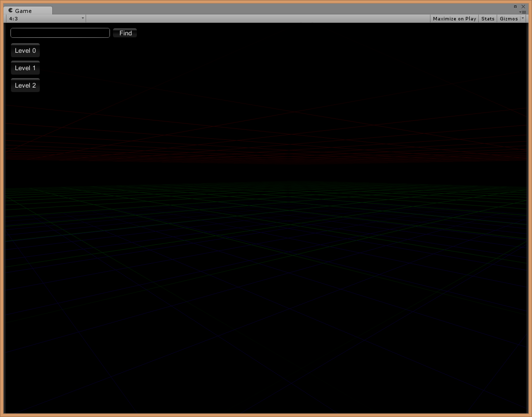Close the Game window with the X icon
532x417 pixels.
tap(523, 6)
